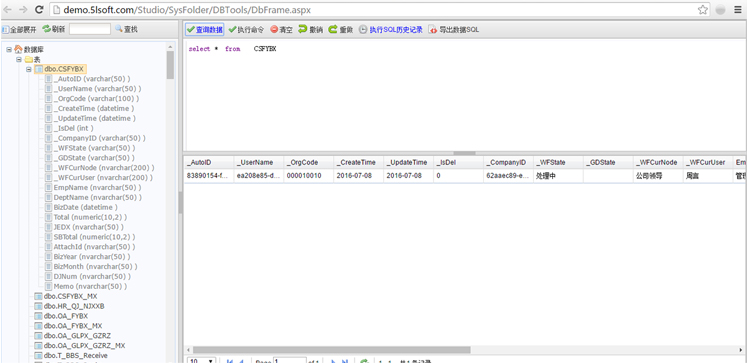
Task: Click the column icon beside Memo
Action: [x=49, y=286]
